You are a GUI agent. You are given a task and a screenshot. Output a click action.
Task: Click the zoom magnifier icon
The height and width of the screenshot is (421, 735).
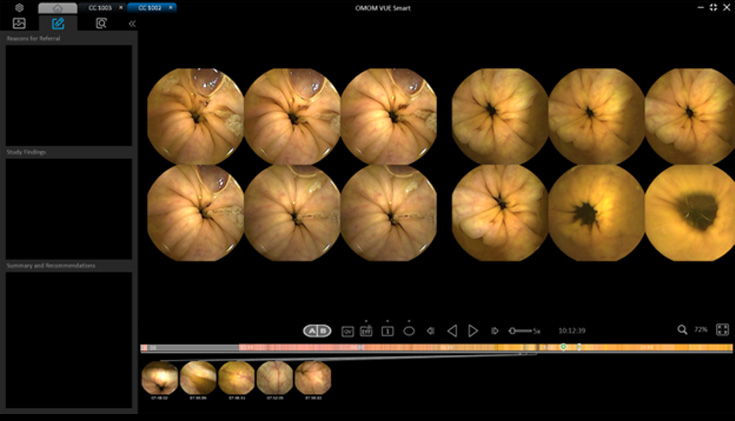coord(682,329)
